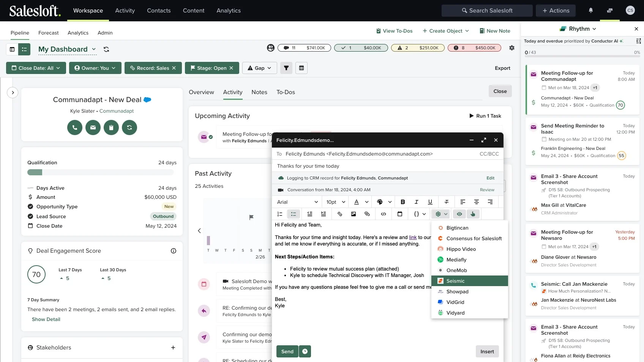This screenshot has width=644, height=362.
Task: Open the HTML source code editor icon
Action: click(x=384, y=214)
